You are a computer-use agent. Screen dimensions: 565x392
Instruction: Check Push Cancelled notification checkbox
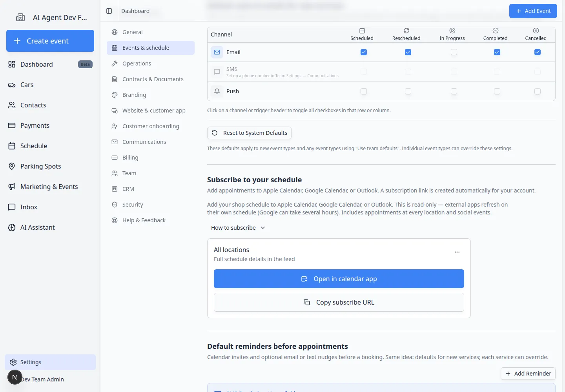point(538,91)
